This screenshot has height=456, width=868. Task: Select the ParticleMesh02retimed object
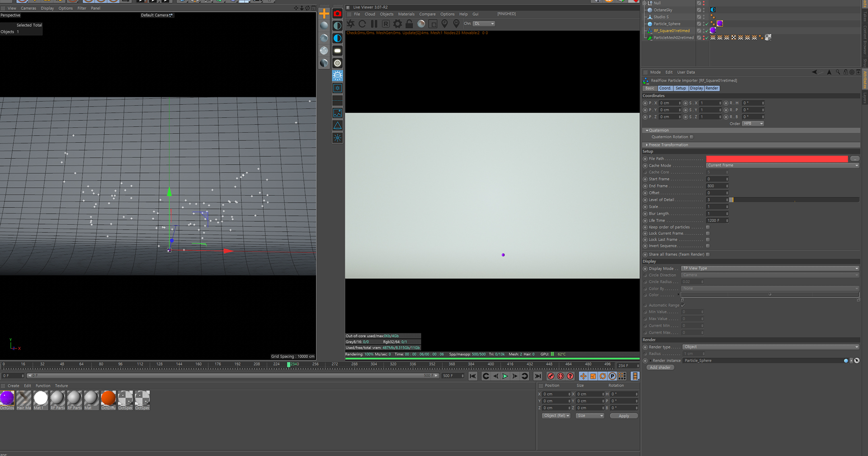pyautogui.click(x=673, y=38)
